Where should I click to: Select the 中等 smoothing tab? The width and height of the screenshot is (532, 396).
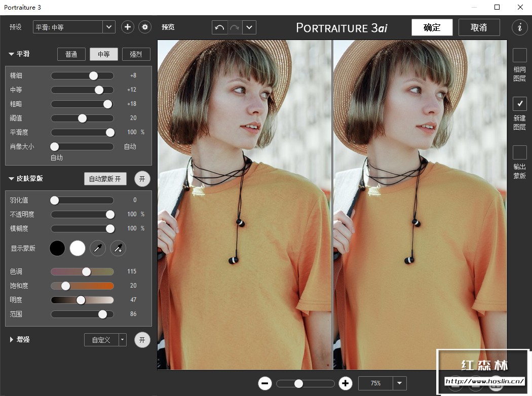[104, 54]
